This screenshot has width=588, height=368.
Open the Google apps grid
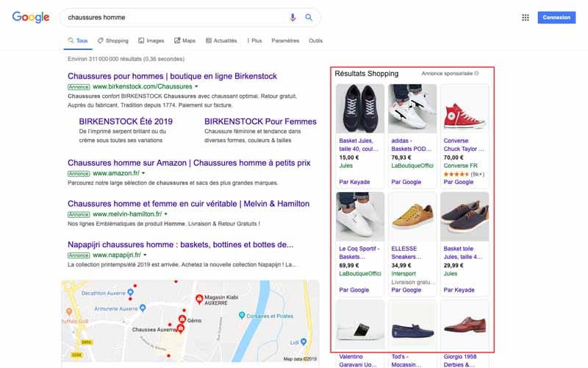[x=526, y=17]
